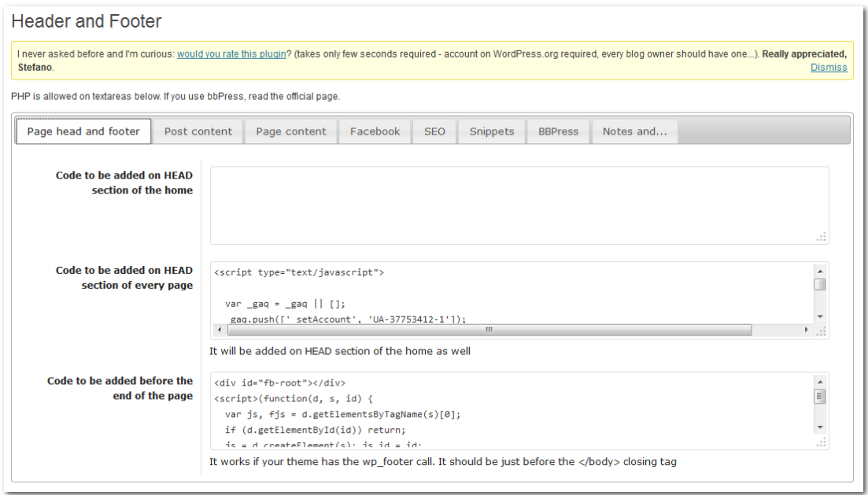
Task: Click the scroll-right arrow of the HEAD code box
Action: (x=807, y=330)
